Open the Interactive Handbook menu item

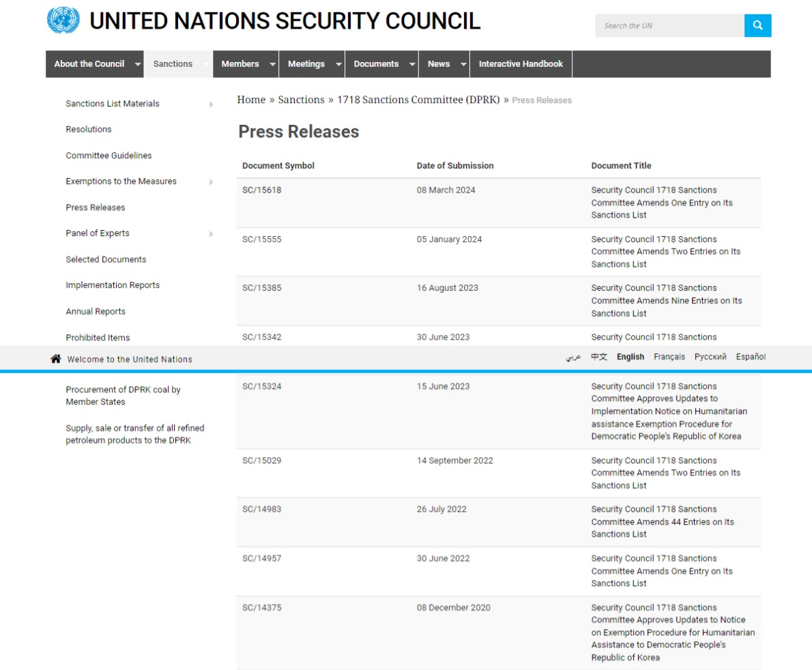click(x=521, y=63)
